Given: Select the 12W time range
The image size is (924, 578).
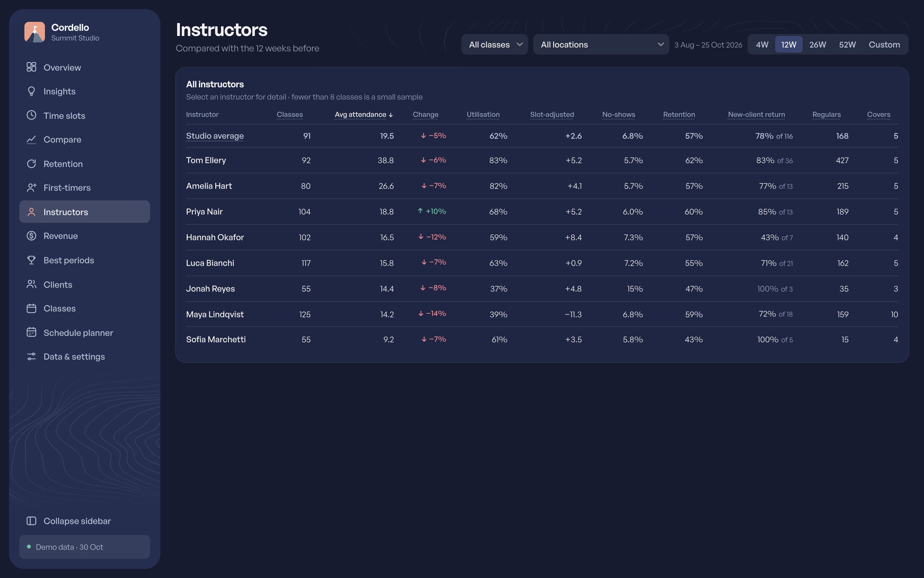Looking at the screenshot, I should coord(789,44).
